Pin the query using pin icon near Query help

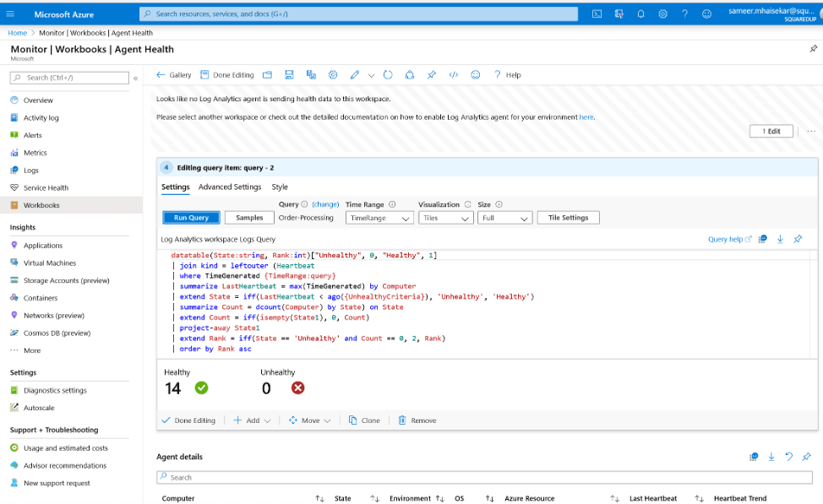coord(798,239)
